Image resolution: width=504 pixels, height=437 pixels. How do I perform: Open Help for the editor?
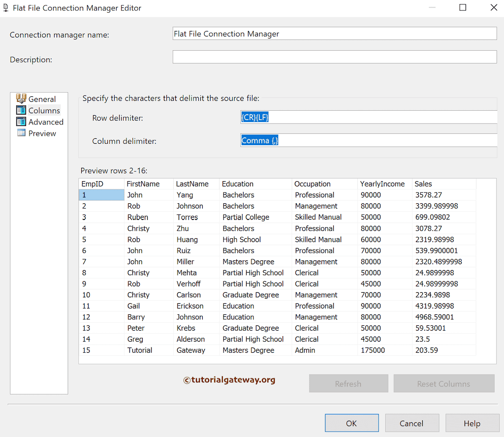[x=472, y=423]
